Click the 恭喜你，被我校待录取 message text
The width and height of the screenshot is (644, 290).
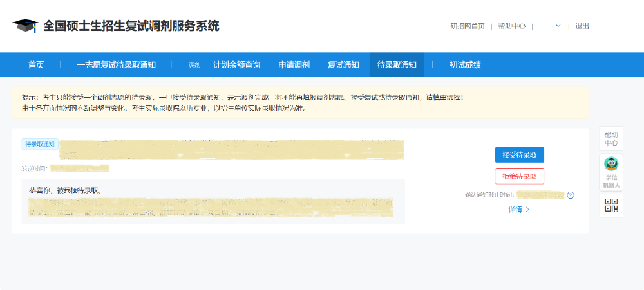pos(65,191)
